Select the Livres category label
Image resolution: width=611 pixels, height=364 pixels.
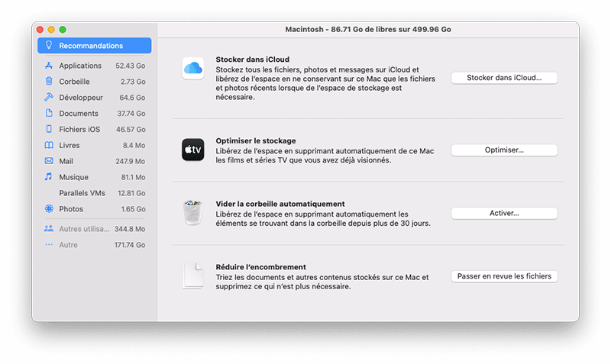70,145
